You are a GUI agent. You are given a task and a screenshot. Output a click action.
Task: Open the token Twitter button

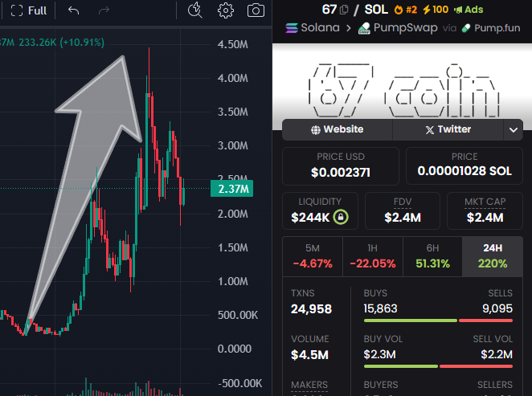click(448, 129)
